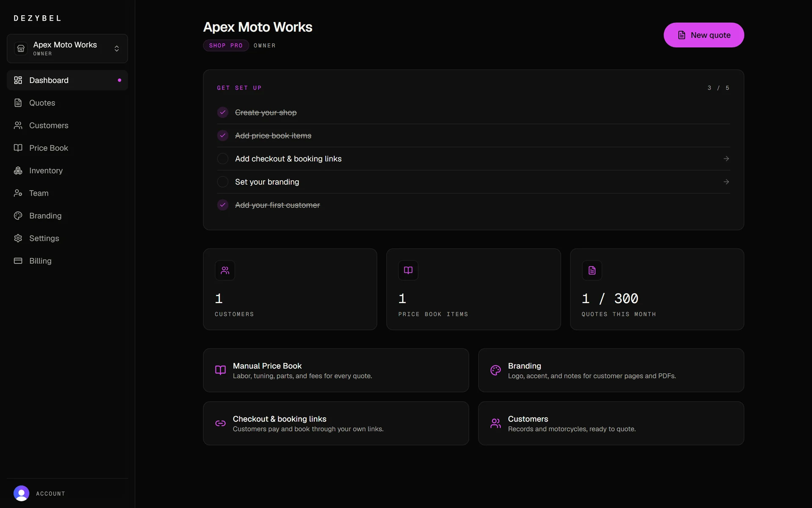Click the Add checkout & booking links step
The image size is (812, 508).
click(x=473, y=159)
